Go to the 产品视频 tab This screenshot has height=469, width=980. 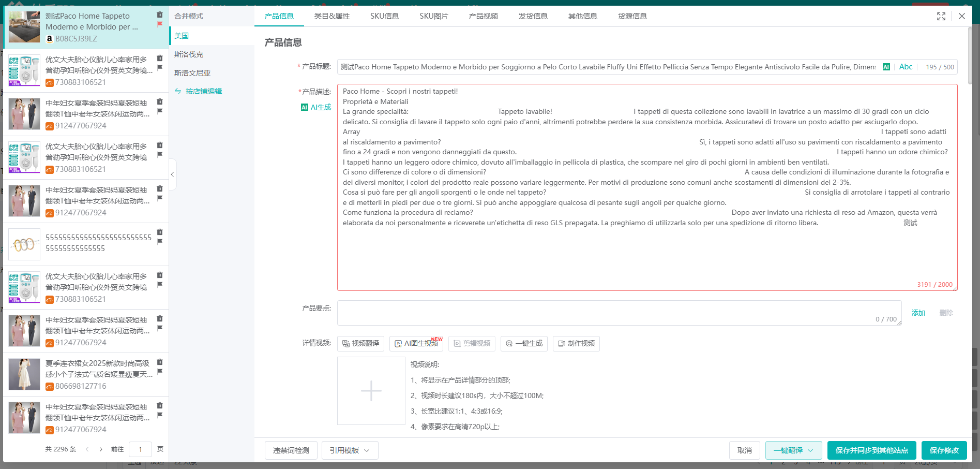point(484,16)
